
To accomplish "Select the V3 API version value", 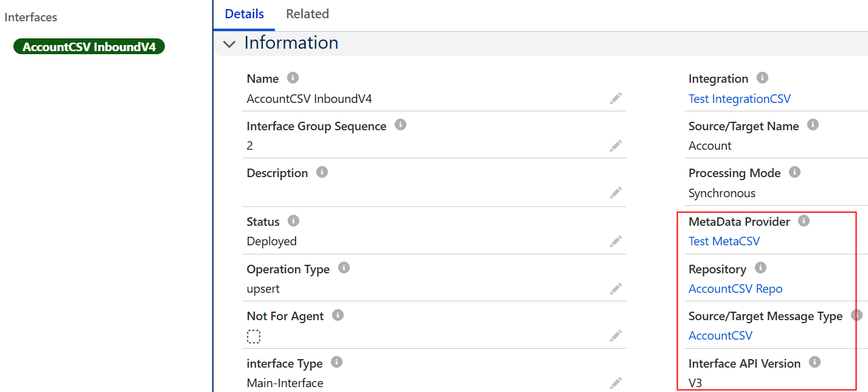I will click(695, 383).
